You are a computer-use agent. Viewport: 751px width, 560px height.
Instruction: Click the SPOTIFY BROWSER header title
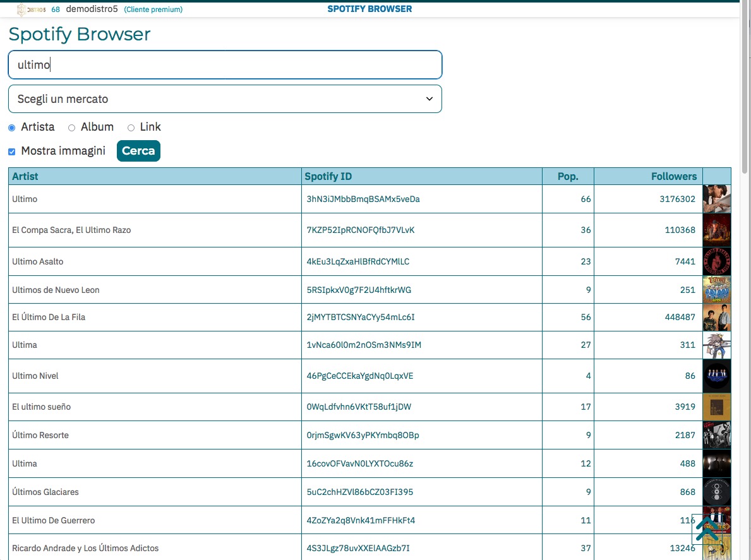pos(369,9)
